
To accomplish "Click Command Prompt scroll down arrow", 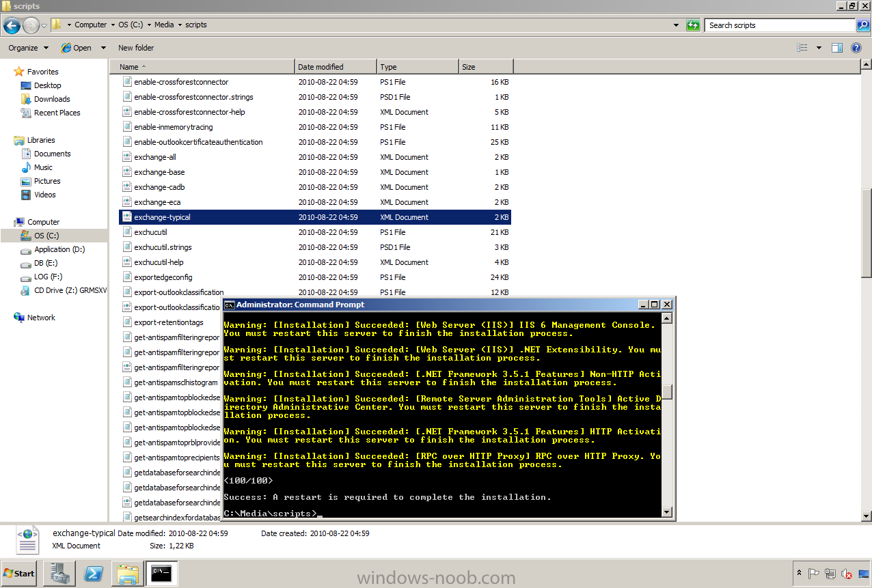I will [x=668, y=512].
